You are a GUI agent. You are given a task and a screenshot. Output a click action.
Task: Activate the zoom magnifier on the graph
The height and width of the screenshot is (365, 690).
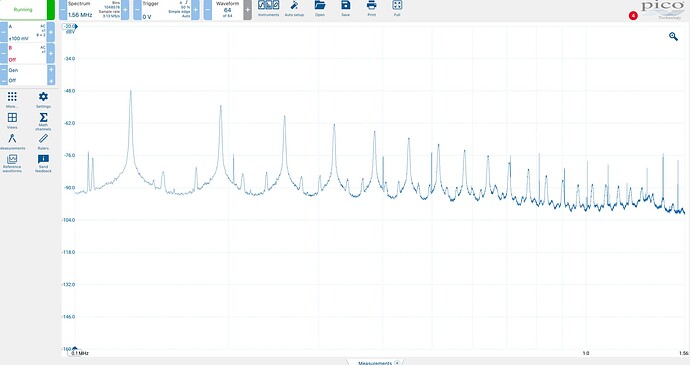click(x=673, y=37)
